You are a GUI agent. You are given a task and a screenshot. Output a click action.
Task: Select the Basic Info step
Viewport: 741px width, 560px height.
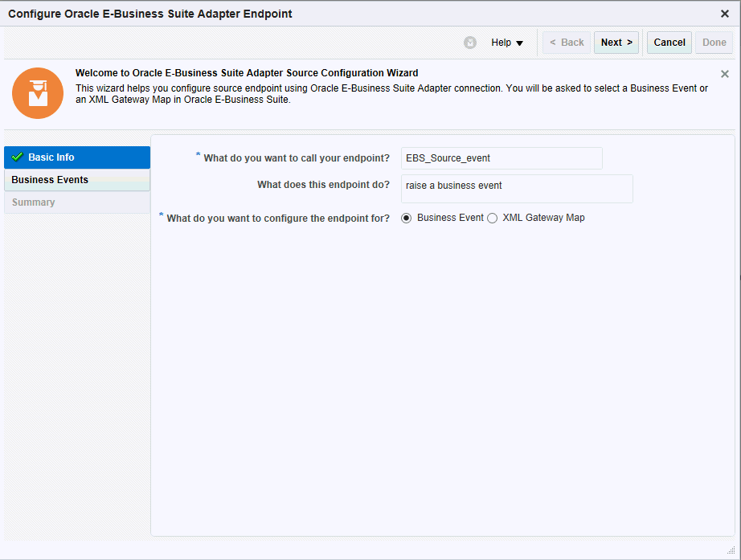tap(77, 157)
